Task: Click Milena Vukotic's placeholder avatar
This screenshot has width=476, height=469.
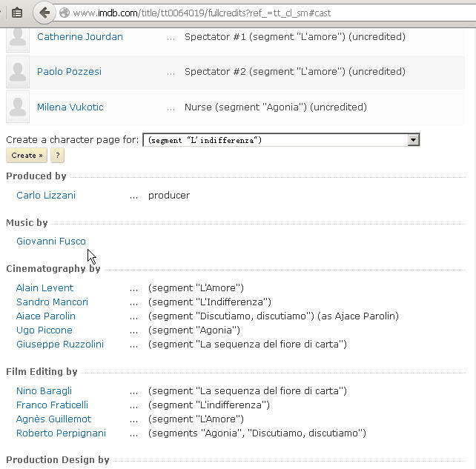Action: tap(18, 107)
